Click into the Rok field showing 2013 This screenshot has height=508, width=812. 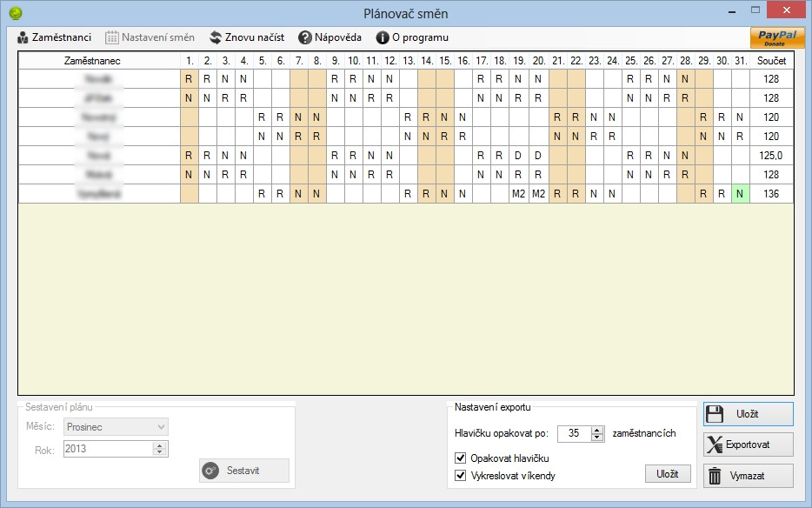pos(109,449)
